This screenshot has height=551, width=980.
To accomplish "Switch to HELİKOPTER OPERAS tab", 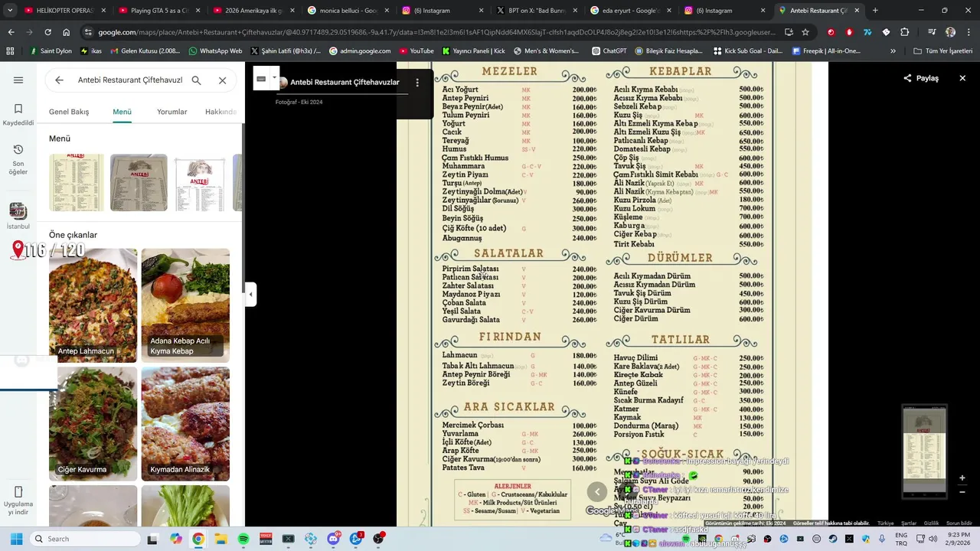I will point(65,11).
